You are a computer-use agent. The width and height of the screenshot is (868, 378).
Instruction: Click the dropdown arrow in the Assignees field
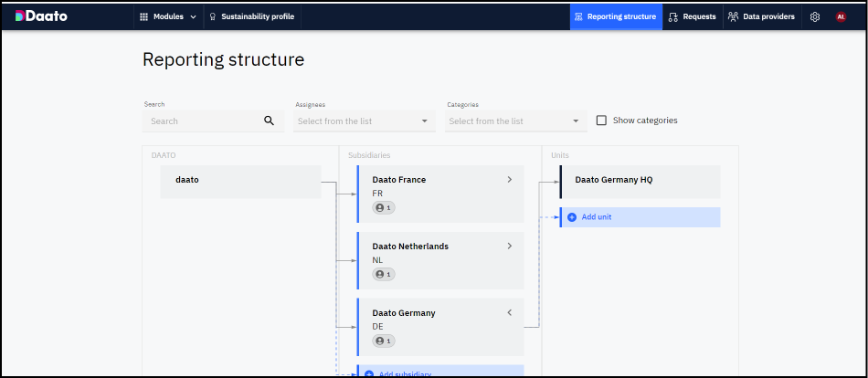click(425, 121)
